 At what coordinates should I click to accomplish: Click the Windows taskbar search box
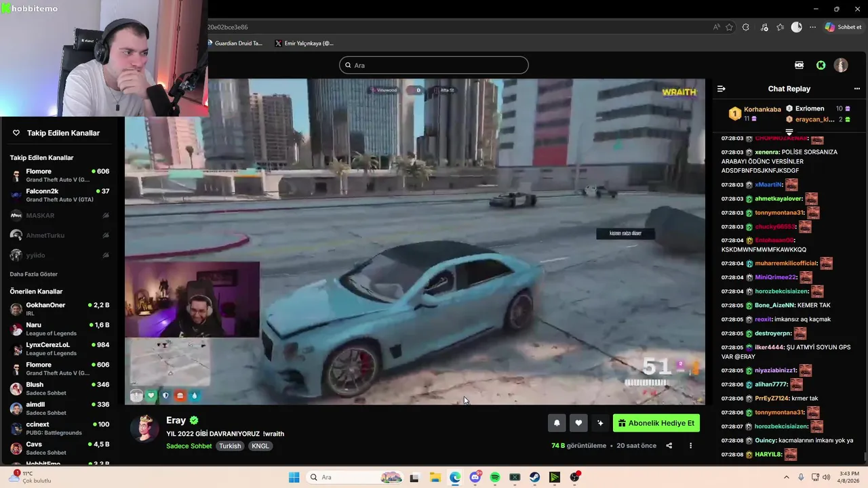coord(355,477)
